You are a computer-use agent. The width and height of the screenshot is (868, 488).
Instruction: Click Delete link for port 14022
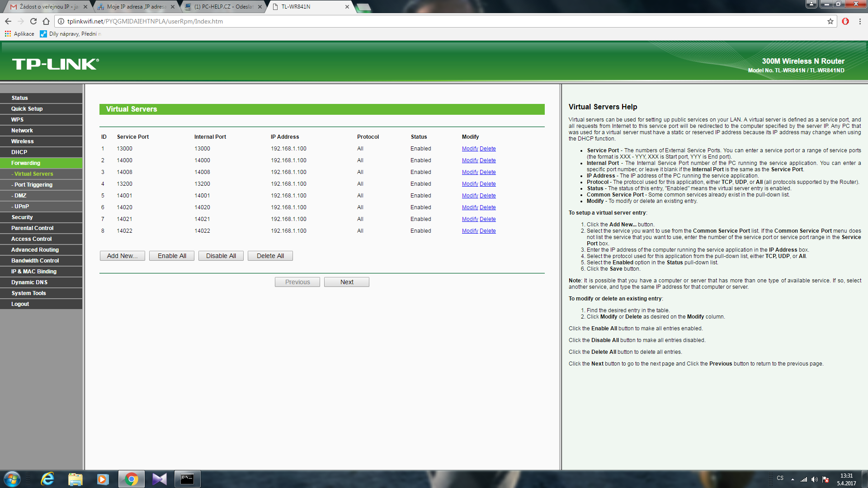487,231
